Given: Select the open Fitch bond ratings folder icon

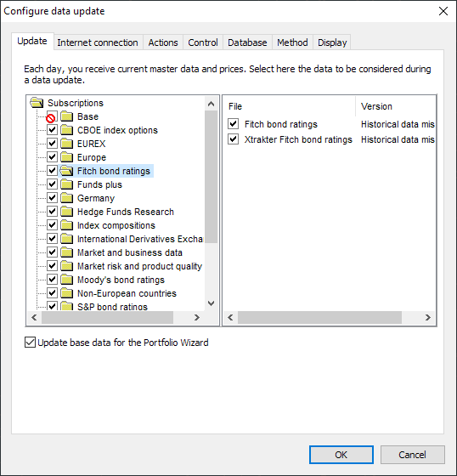Looking at the screenshot, I should click(x=66, y=171).
